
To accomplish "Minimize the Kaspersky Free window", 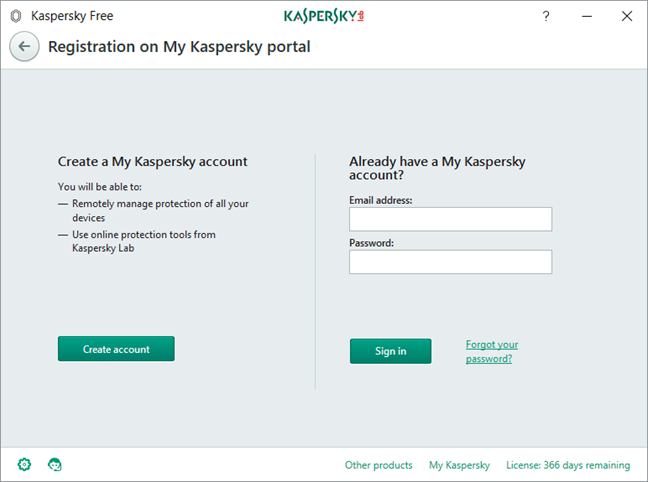I will (586, 16).
